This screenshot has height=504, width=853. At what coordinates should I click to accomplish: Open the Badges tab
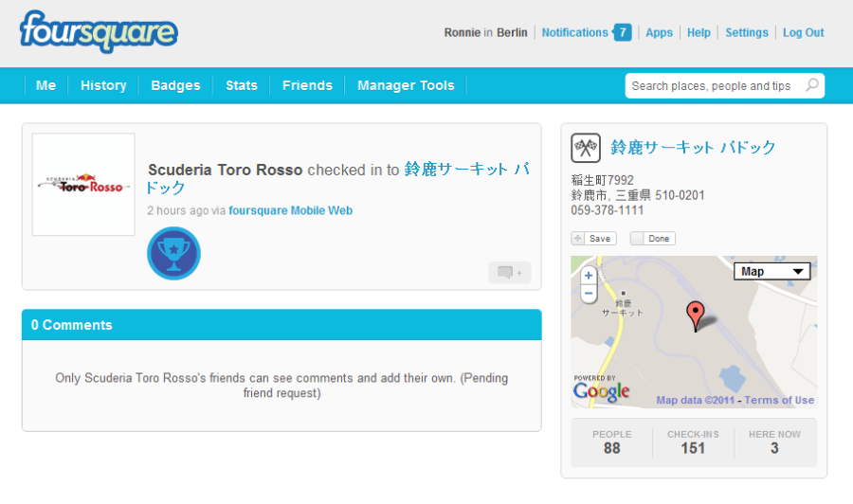click(x=175, y=85)
